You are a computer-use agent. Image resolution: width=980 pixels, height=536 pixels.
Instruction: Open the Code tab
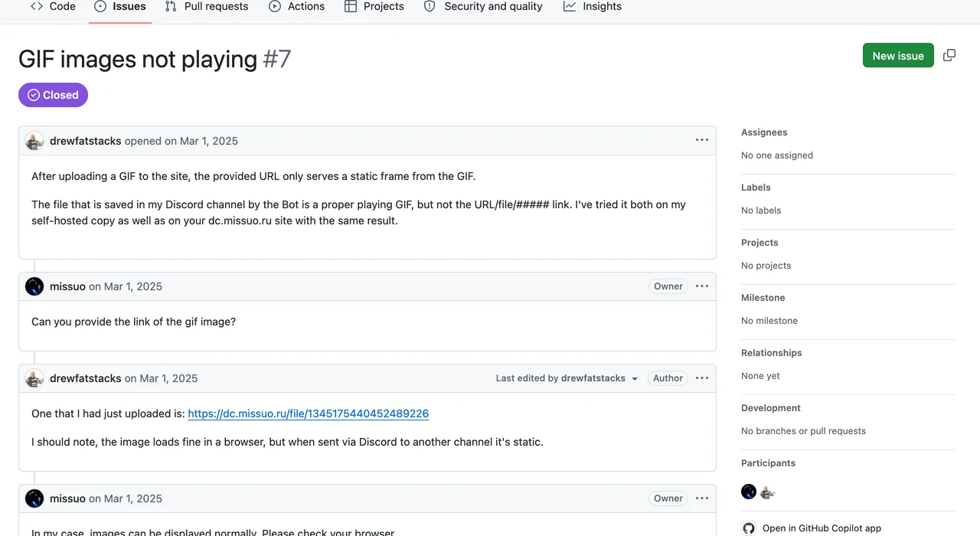pos(53,6)
